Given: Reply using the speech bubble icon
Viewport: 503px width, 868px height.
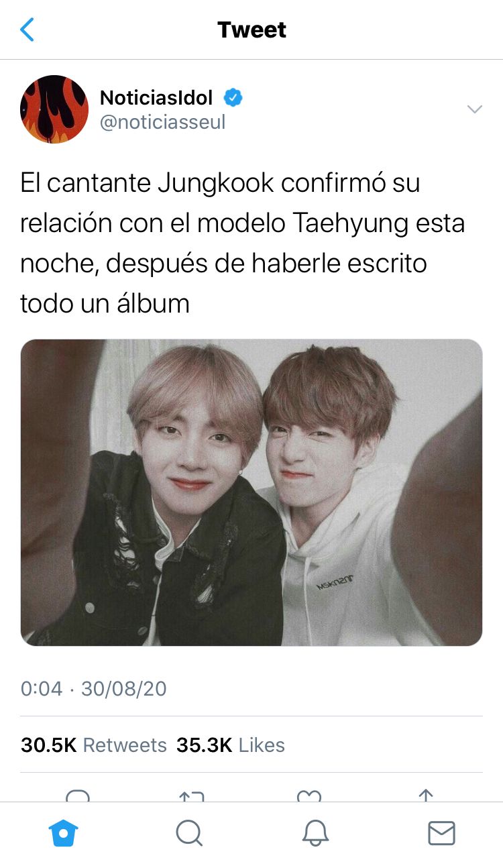Looking at the screenshot, I should (78, 796).
